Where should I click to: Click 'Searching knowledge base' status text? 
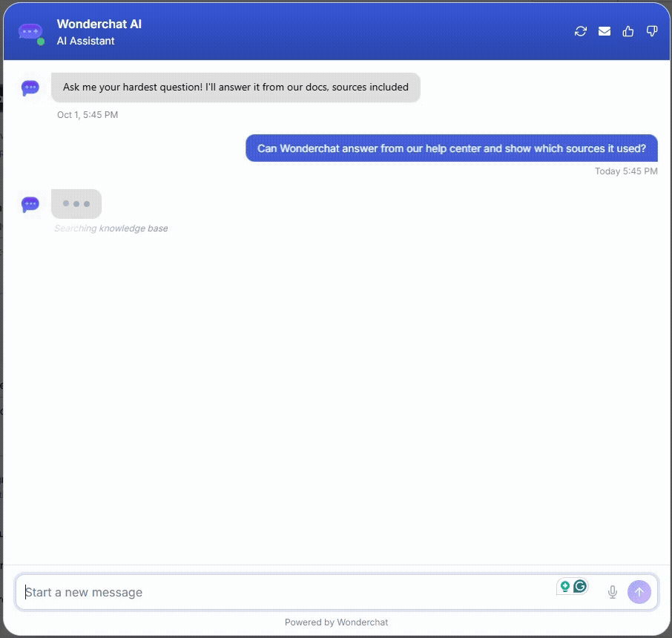pos(111,228)
